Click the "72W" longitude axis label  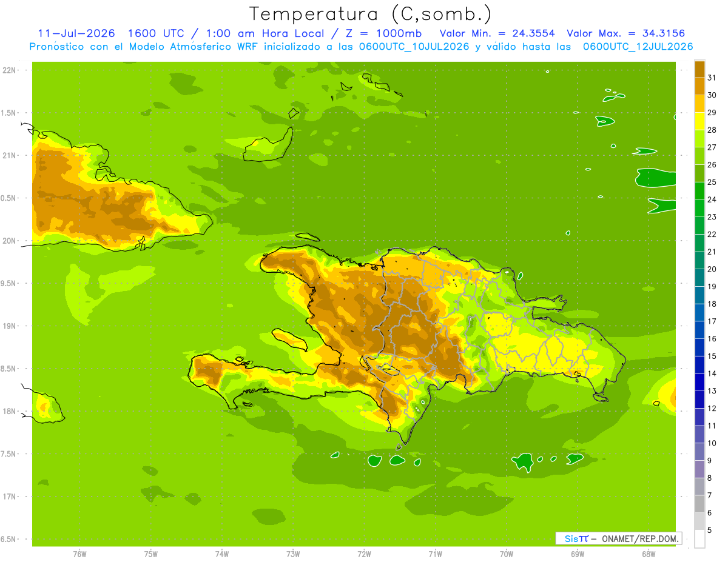point(364,554)
